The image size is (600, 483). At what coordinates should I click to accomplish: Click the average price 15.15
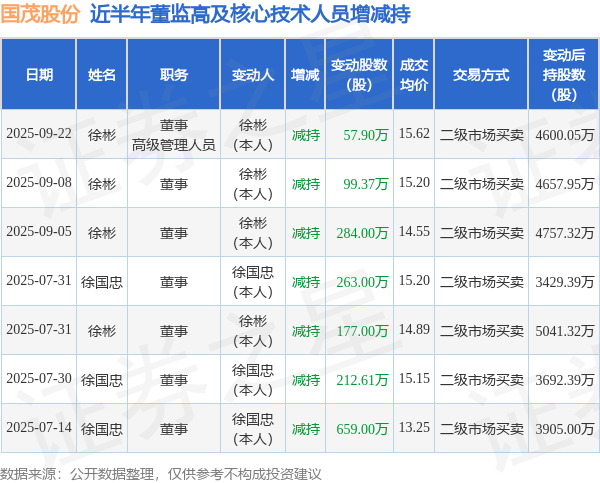[414, 379]
